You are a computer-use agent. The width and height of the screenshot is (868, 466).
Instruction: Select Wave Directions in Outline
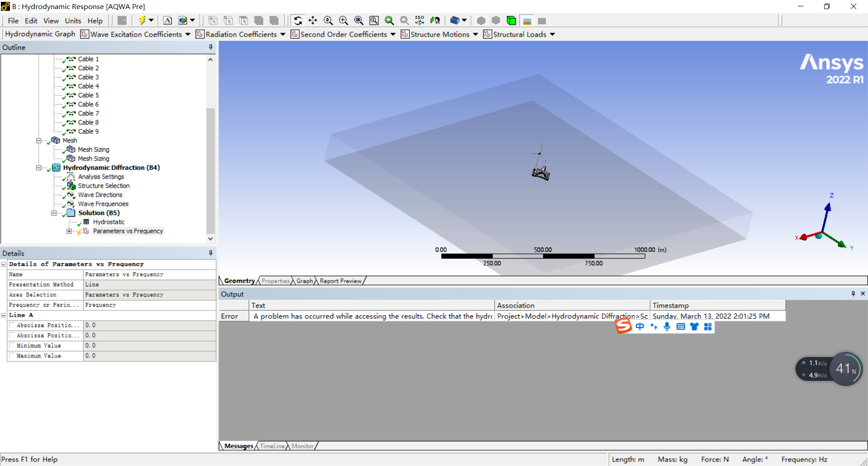(x=100, y=195)
